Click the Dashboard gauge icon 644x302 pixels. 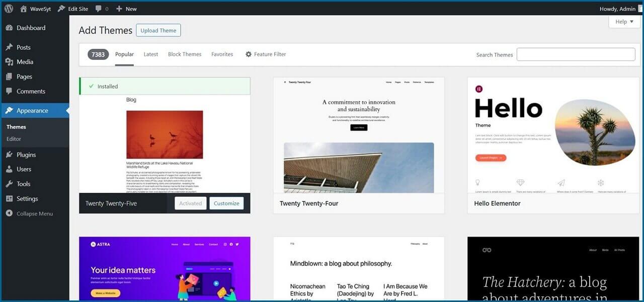pos(9,28)
